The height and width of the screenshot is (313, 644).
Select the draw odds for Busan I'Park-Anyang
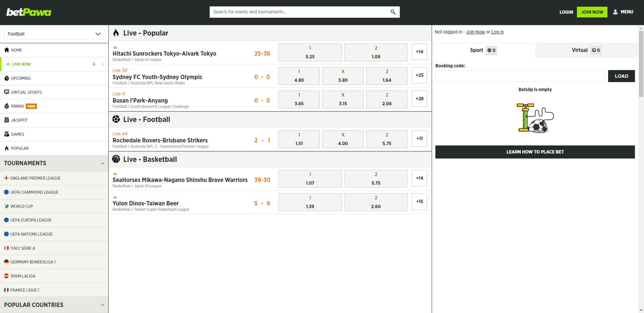pyautogui.click(x=343, y=99)
